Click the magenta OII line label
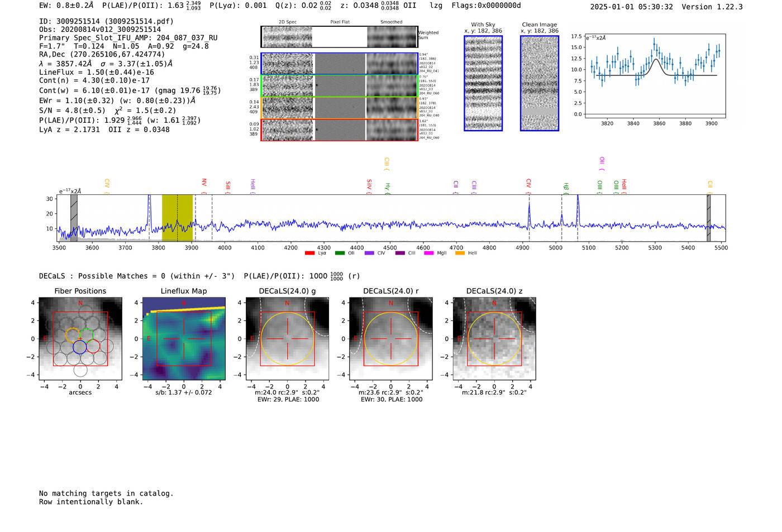The width and height of the screenshot is (782, 532). click(x=602, y=164)
